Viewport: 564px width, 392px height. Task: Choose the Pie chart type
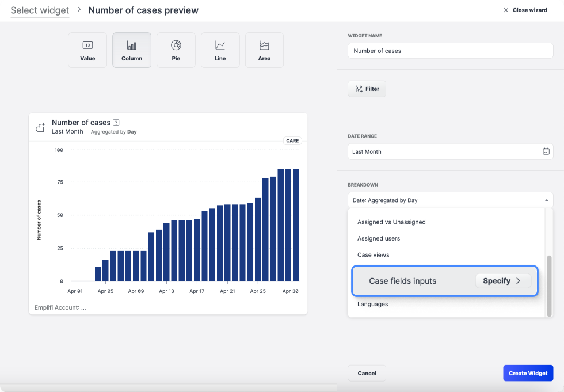[176, 50]
